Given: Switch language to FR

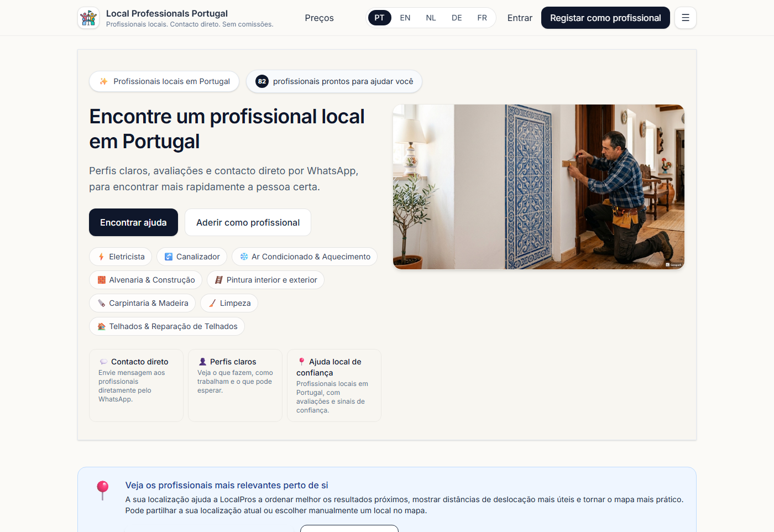Looking at the screenshot, I should [482, 18].
